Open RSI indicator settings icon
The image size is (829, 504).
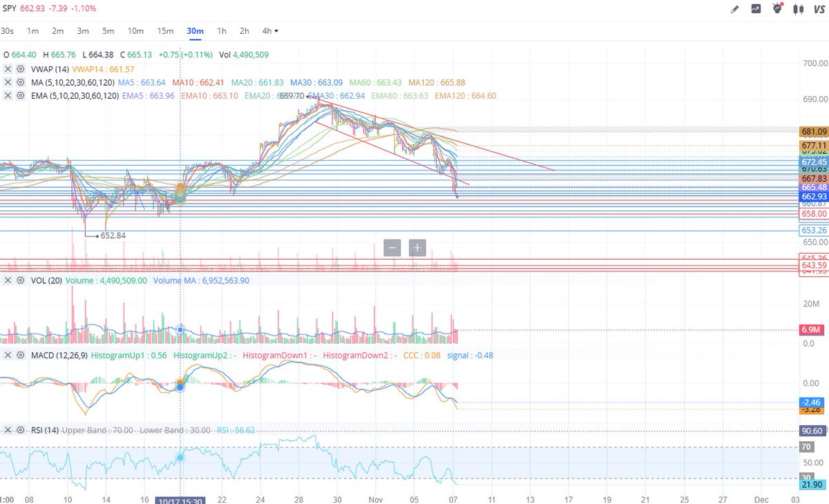tap(20, 429)
